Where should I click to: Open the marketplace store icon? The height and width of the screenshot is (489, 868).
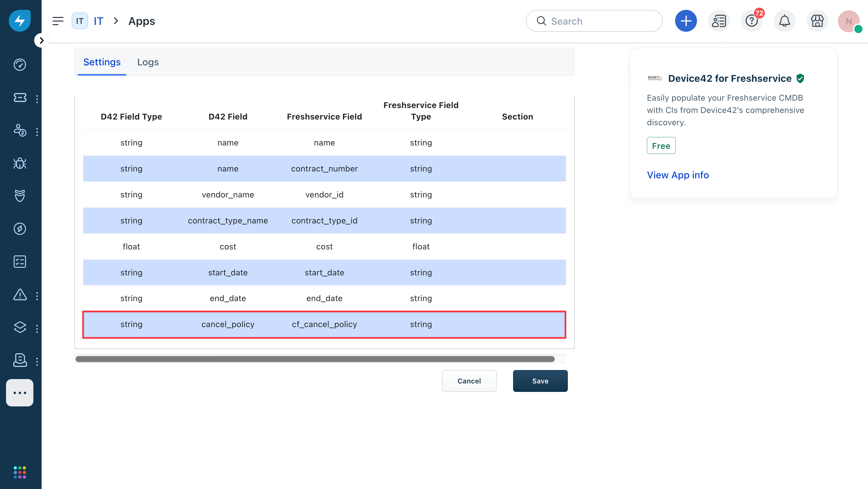(817, 21)
